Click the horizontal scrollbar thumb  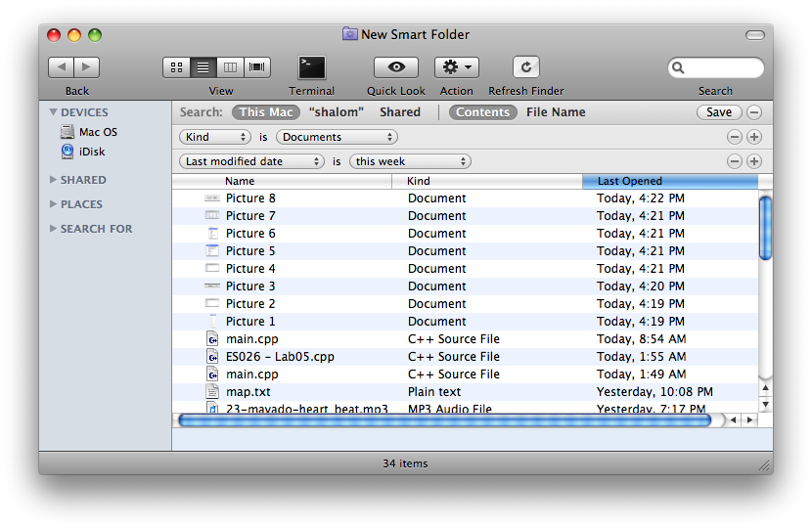445,420
